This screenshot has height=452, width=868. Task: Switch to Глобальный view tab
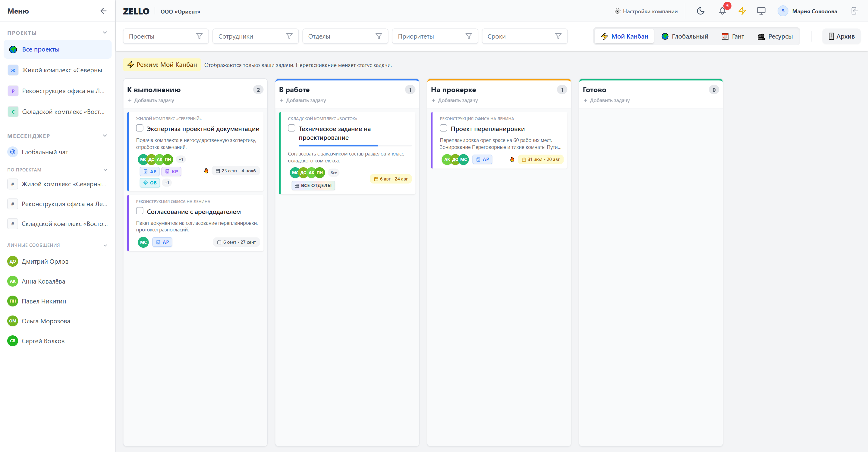(685, 36)
